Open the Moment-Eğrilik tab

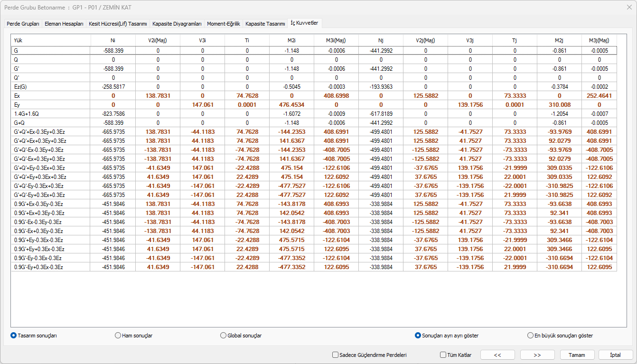(223, 24)
